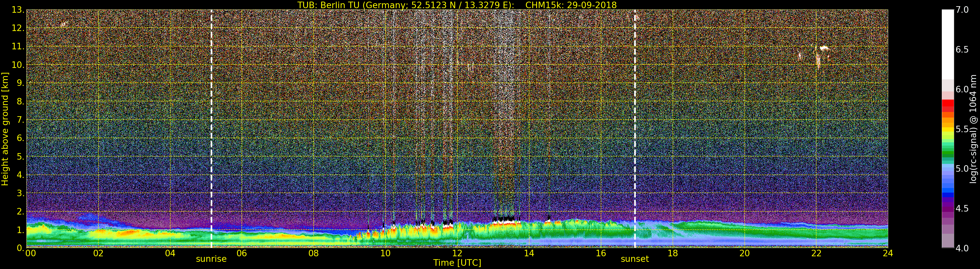Click the white cirrus patch near 22 UTC

(824, 48)
